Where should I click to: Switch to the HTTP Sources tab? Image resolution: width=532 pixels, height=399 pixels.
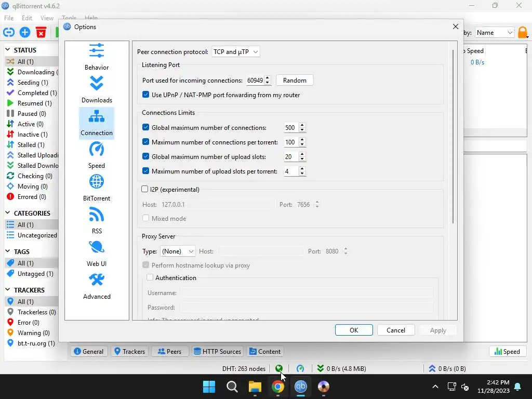218,352
